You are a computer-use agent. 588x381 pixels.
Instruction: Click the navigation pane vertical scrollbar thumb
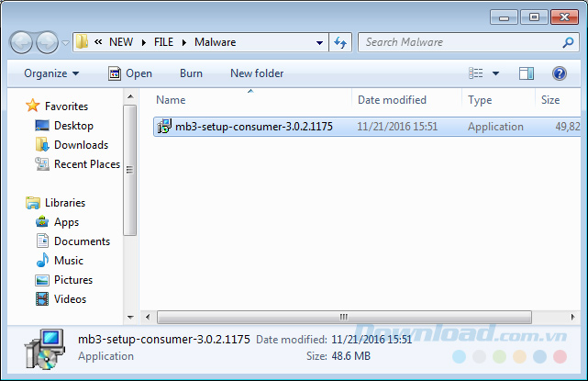129,170
